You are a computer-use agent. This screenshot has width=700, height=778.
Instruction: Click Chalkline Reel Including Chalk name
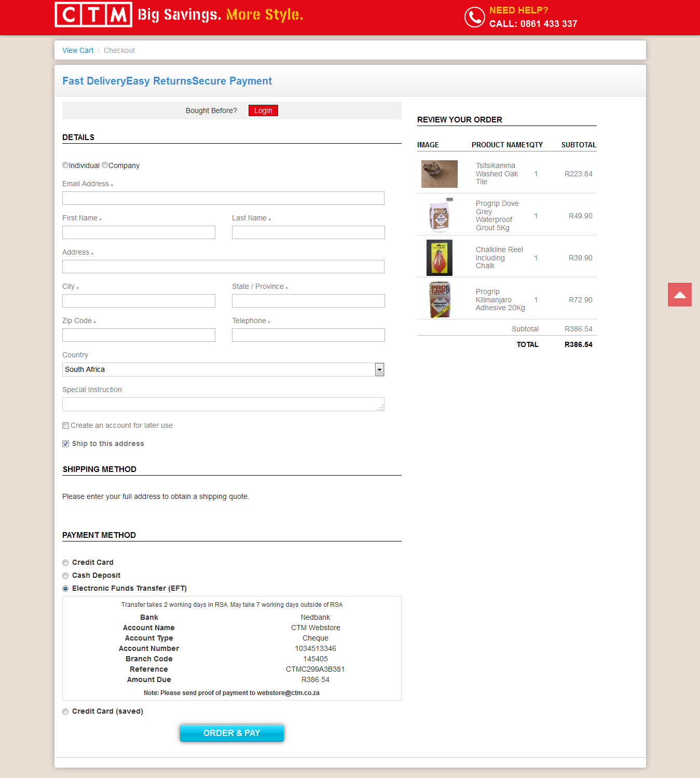click(499, 258)
